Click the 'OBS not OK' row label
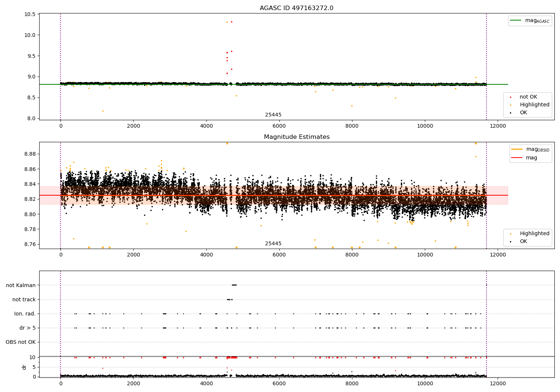Viewport: 560px width, 392px height. (21, 342)
